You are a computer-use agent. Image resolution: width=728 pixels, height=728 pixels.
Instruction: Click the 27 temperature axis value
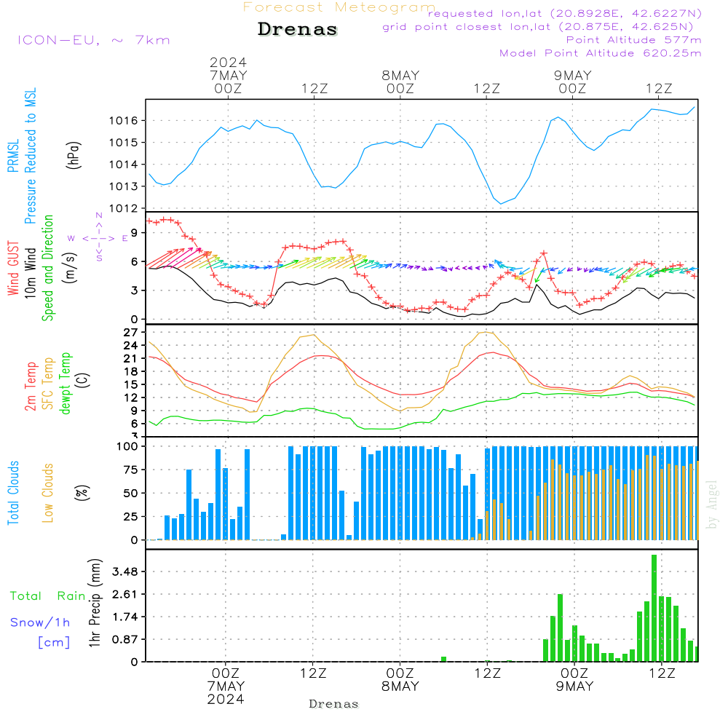pyautogui.click(x=131, y=333)
